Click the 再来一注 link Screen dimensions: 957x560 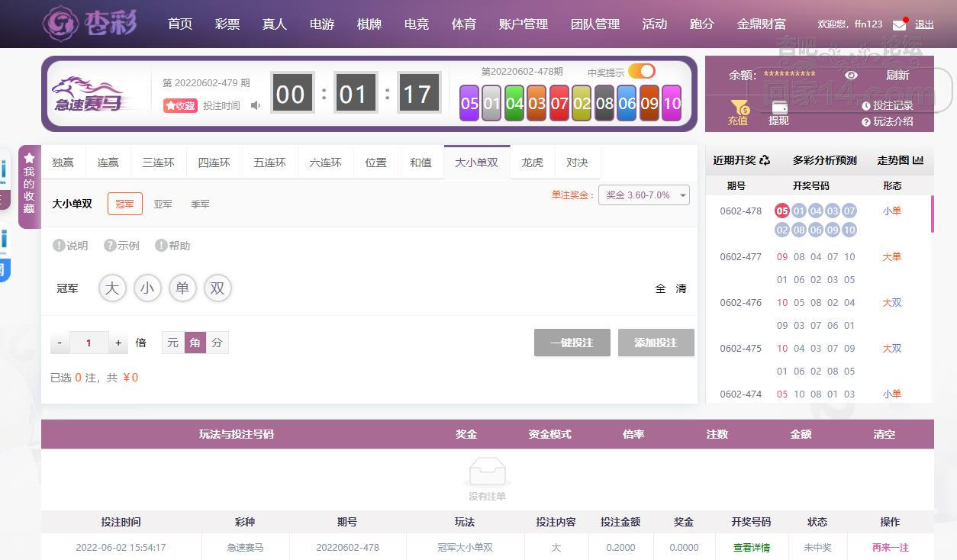(890, 547)
